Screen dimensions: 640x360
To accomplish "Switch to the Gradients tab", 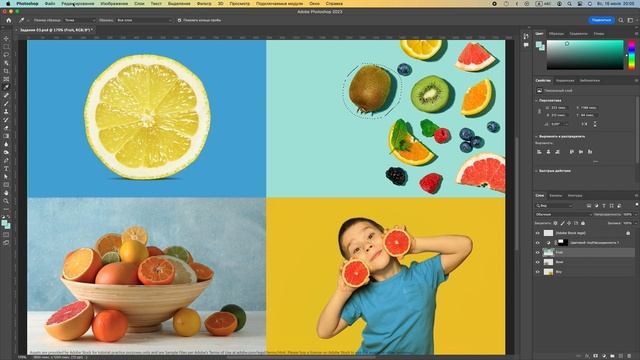I will point(578,34).
